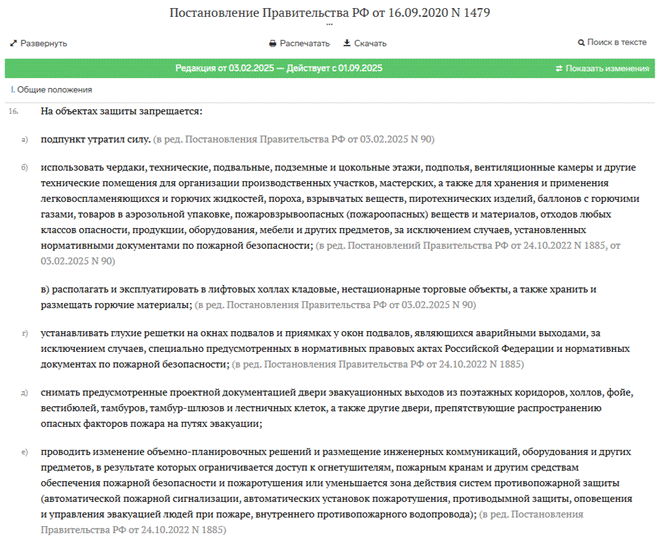Click the printer icon beside Распечатать
The height and width of the screenshot is (545, 662).
click(x=273, y=43)
